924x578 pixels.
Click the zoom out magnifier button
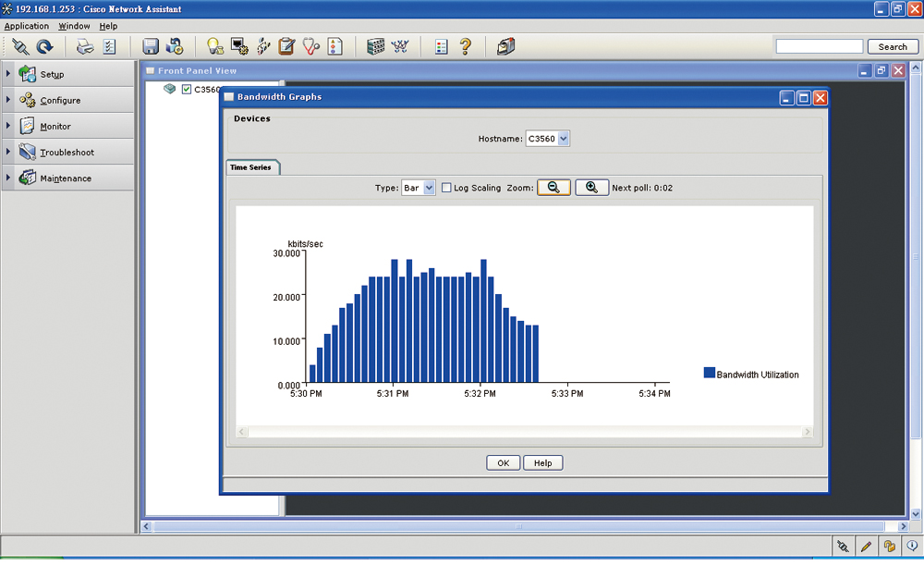pos(553,188)
